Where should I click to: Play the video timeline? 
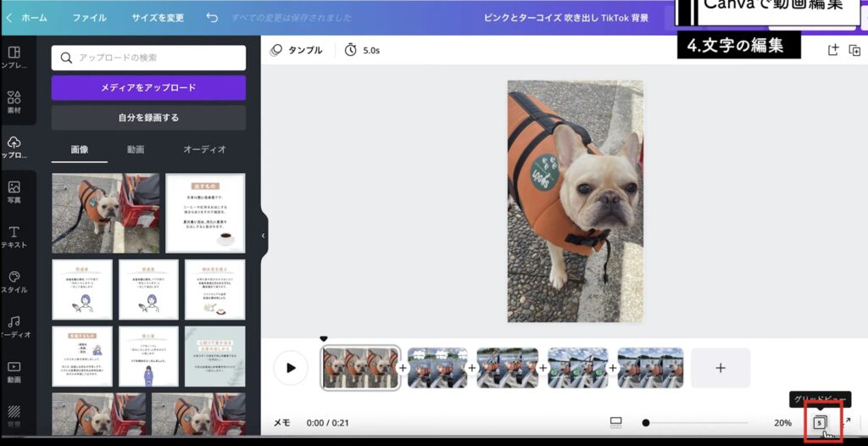click(x=291, y=368)
